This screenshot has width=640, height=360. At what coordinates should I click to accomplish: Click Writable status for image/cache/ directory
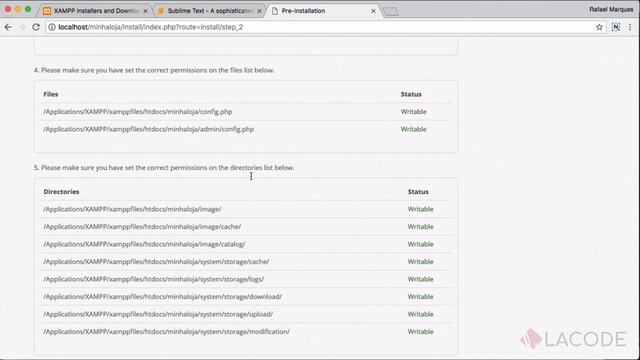[420, 227]
